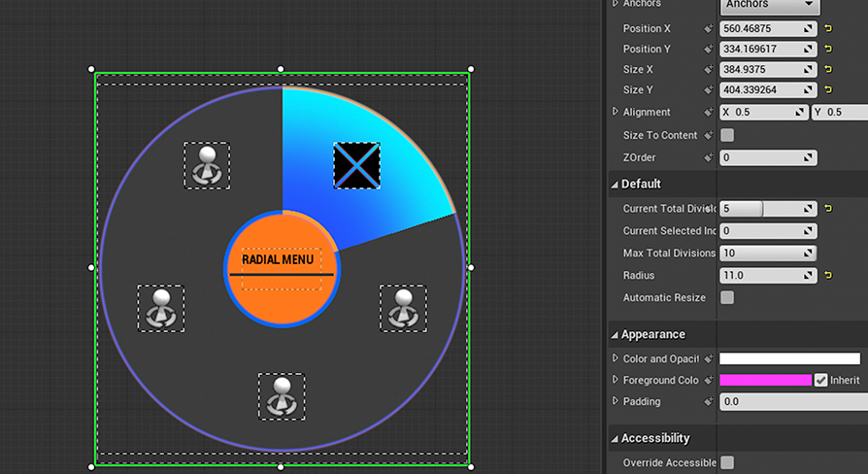Open the magenta Foreground Color swatch
The height and width of the screenshot is (474, 868).
click(765, 380)
